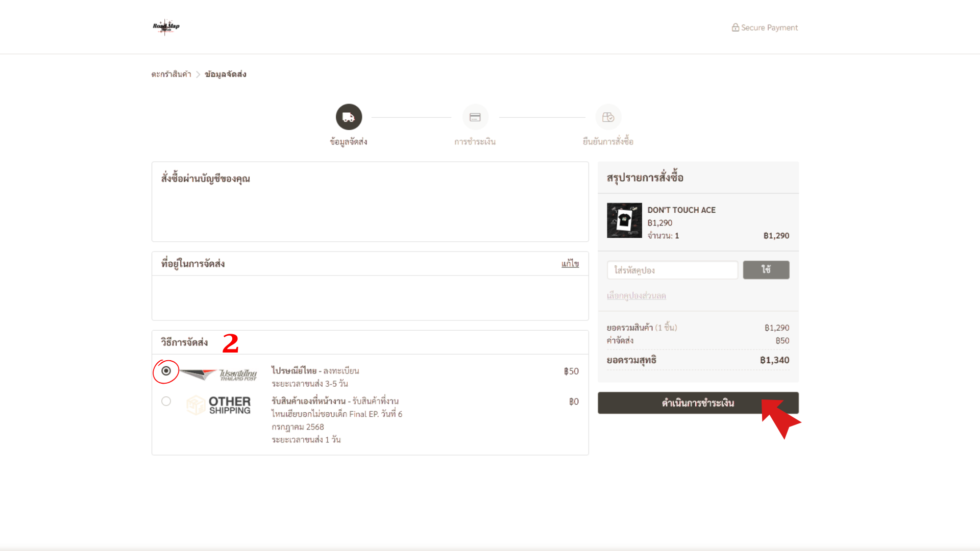Edit shipping address via แก้ไข link
Screen dimensions: 980x551
click(570, 263)
